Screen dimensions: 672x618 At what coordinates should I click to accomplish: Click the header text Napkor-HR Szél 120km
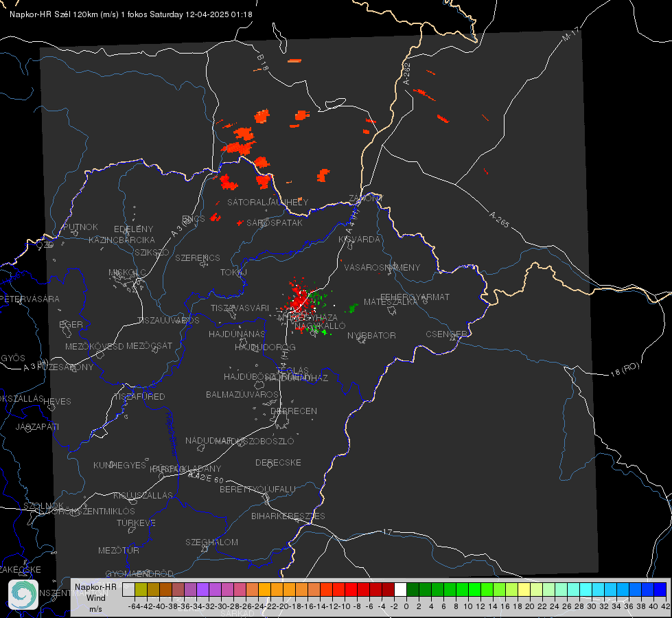54,14
